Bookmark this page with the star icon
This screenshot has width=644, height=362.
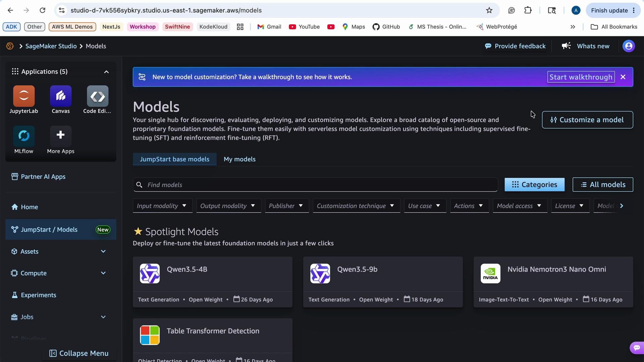489,10
